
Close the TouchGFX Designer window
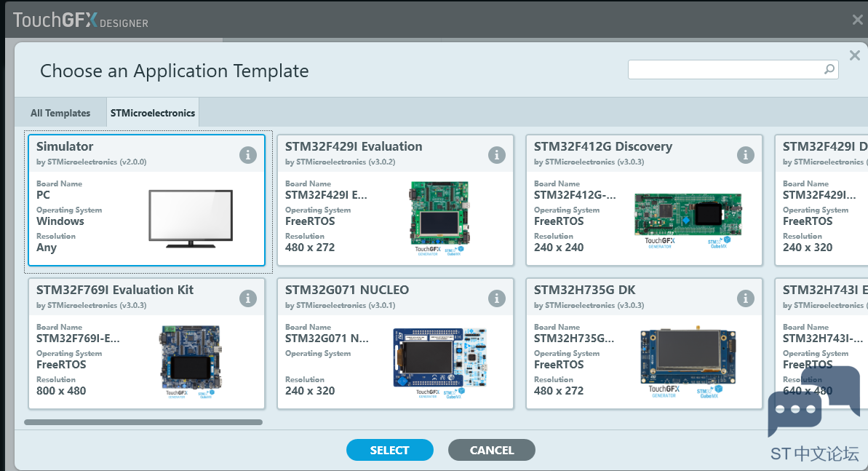click(x=858, y=20)
